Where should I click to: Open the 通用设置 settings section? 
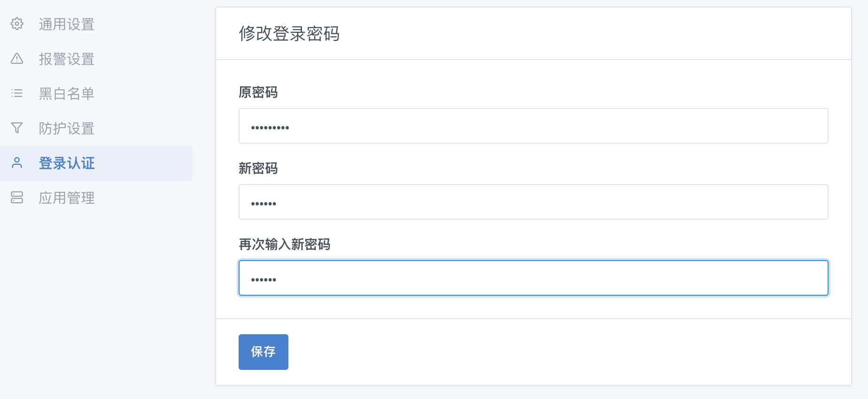pos(67,24)
